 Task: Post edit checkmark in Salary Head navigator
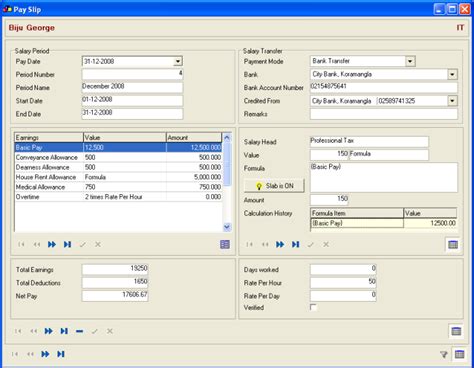coord(311,244)
